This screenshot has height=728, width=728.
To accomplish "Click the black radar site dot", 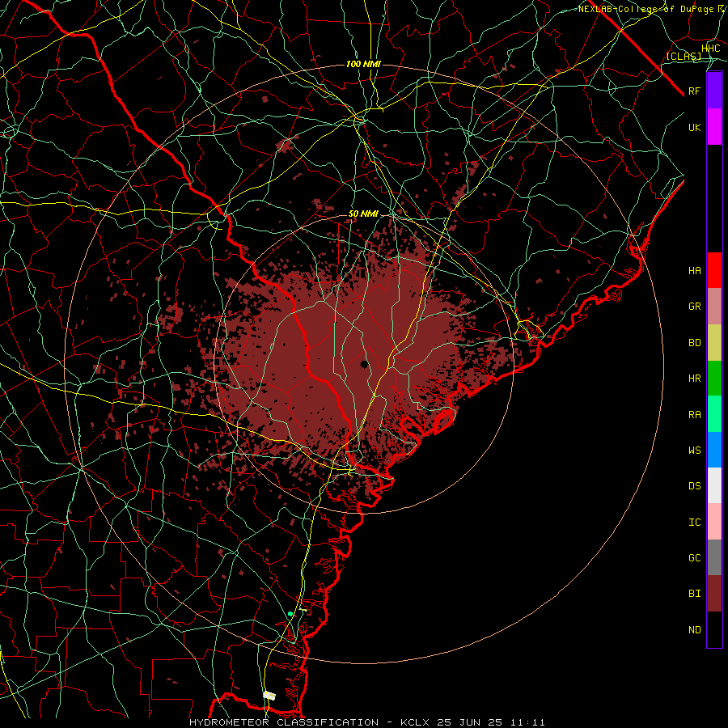I will (365, 364).
